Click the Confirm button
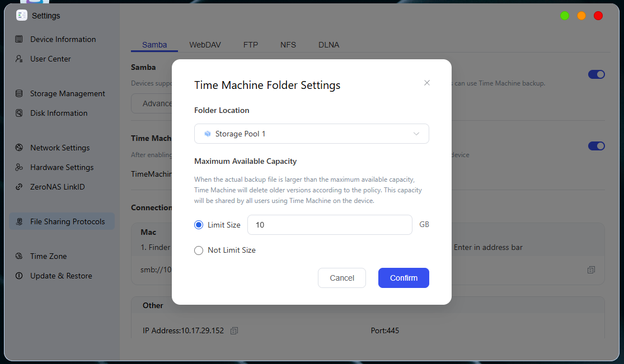Screen dimensions: 624x364 pos(404,278)
